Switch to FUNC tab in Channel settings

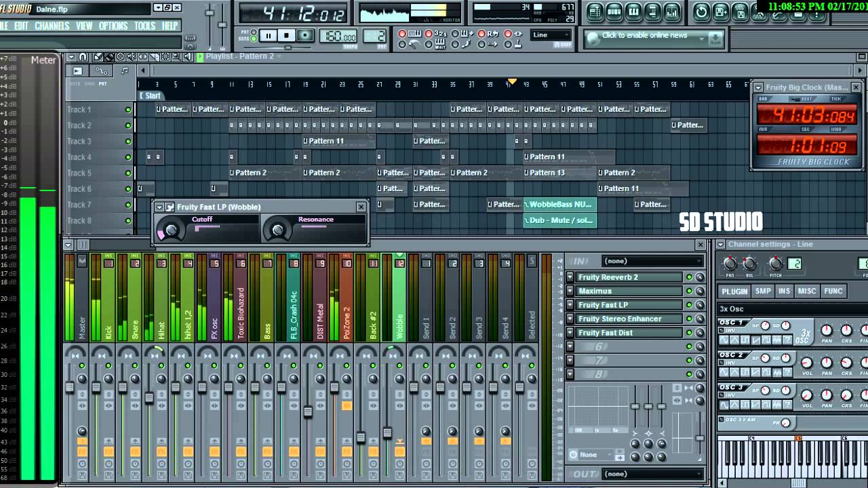click(x=833, y=291)
